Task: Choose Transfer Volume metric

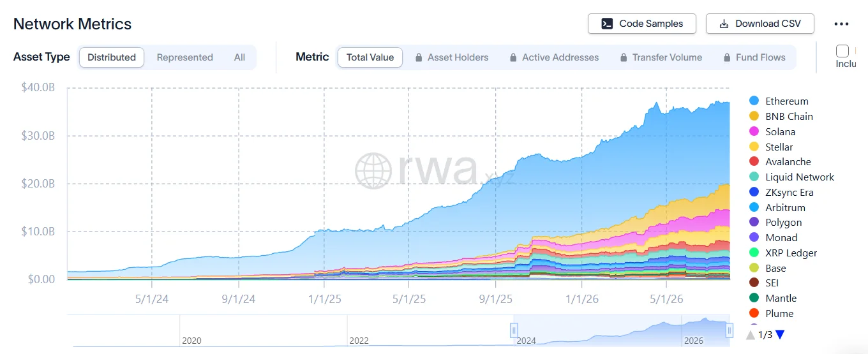Action: click(x=661, y=57)
